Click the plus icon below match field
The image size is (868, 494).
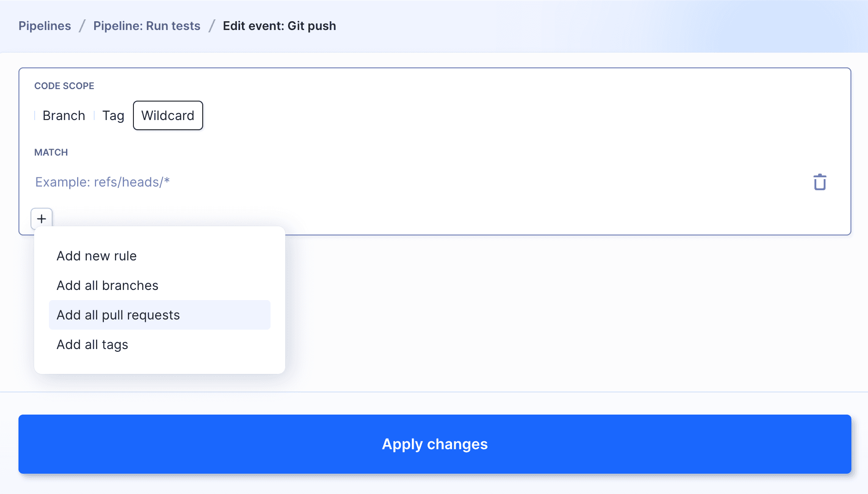tap(42, 218)
